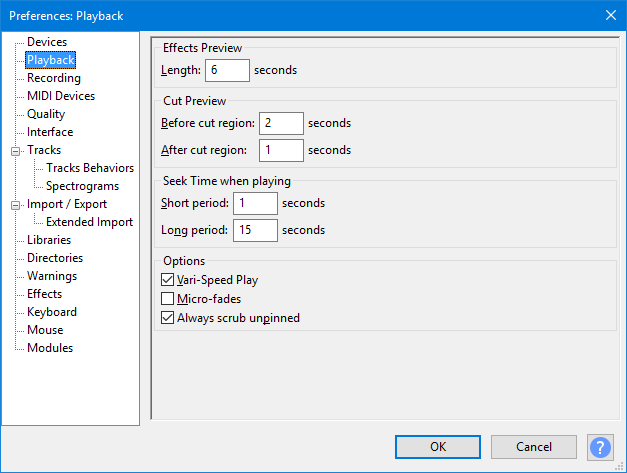
Task: Go to Keyboard preferences
Action: coord(52,312)
